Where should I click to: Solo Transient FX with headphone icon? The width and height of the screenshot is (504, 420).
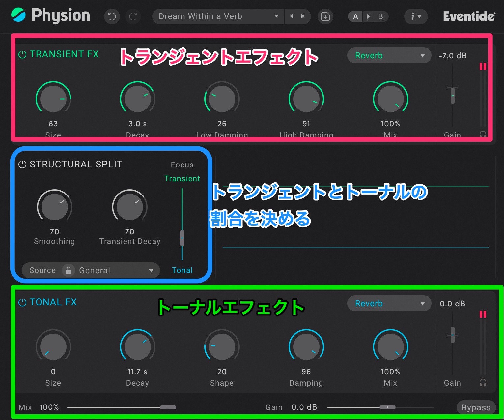pos(483,134)
